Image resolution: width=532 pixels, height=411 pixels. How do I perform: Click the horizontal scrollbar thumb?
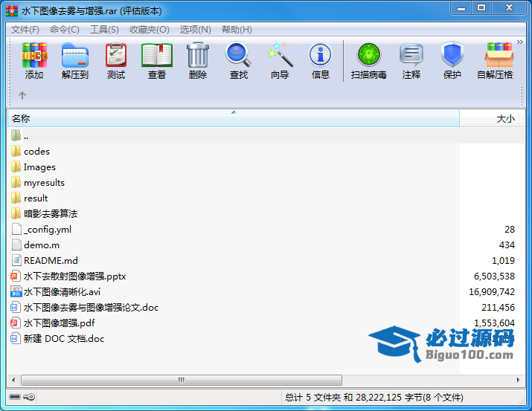tap(182, 381)
